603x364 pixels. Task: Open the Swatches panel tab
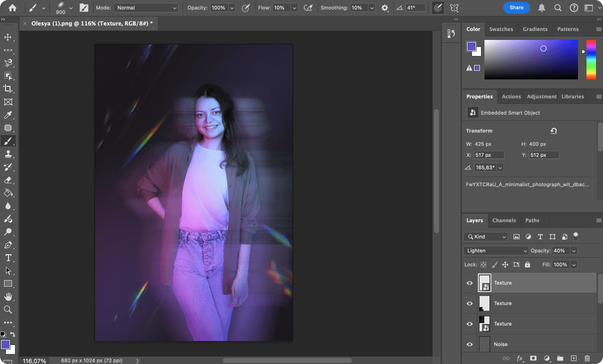[501, 29]
